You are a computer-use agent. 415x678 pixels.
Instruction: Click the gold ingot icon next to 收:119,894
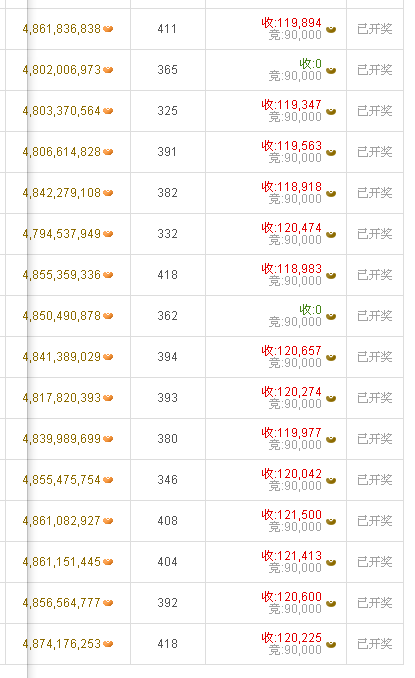coord(331,29)
